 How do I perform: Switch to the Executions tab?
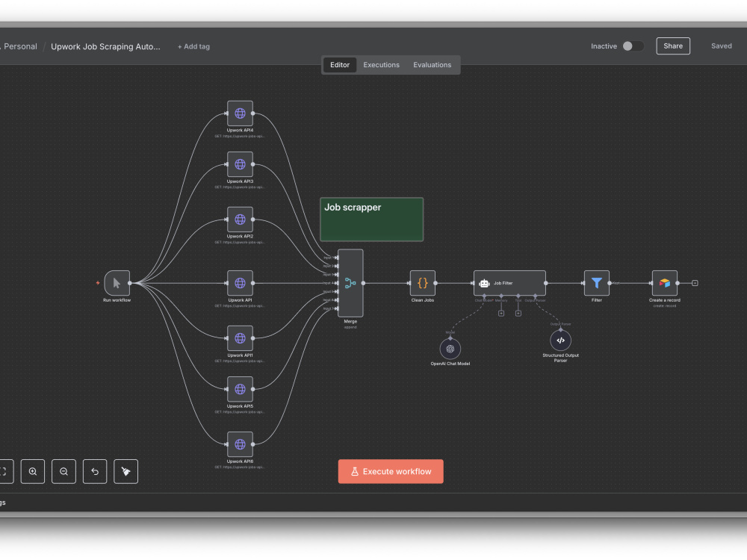click(381, 65)
